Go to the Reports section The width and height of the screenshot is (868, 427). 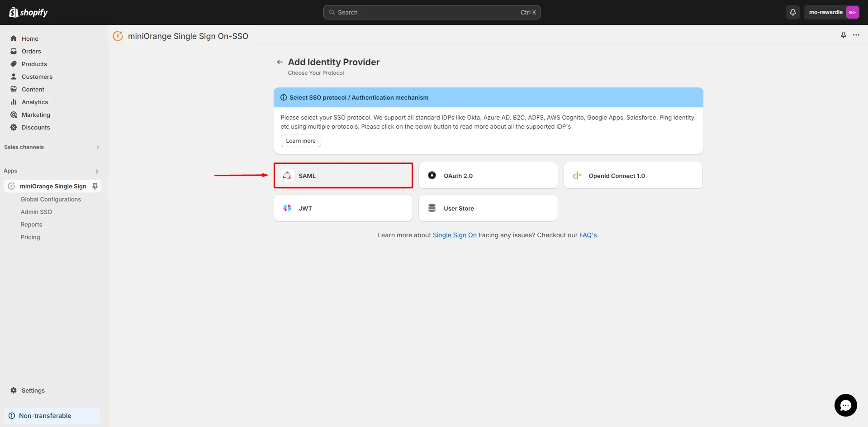[31, 224]
